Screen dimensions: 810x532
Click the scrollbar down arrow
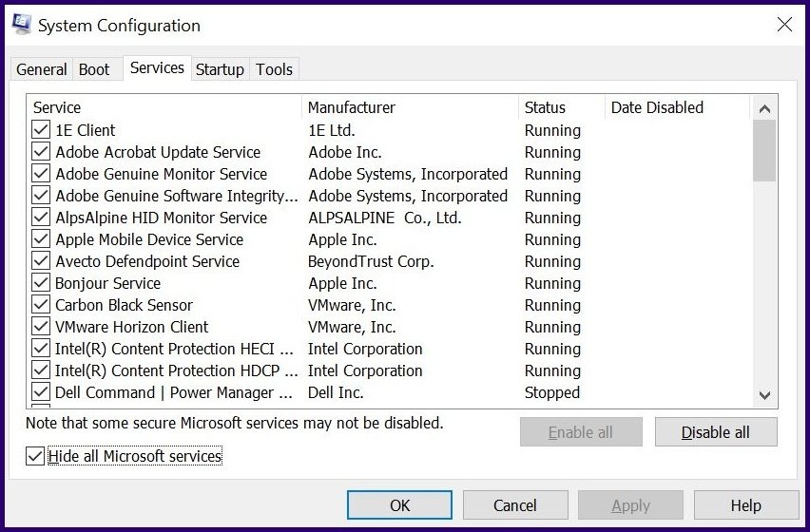[764, 395]
